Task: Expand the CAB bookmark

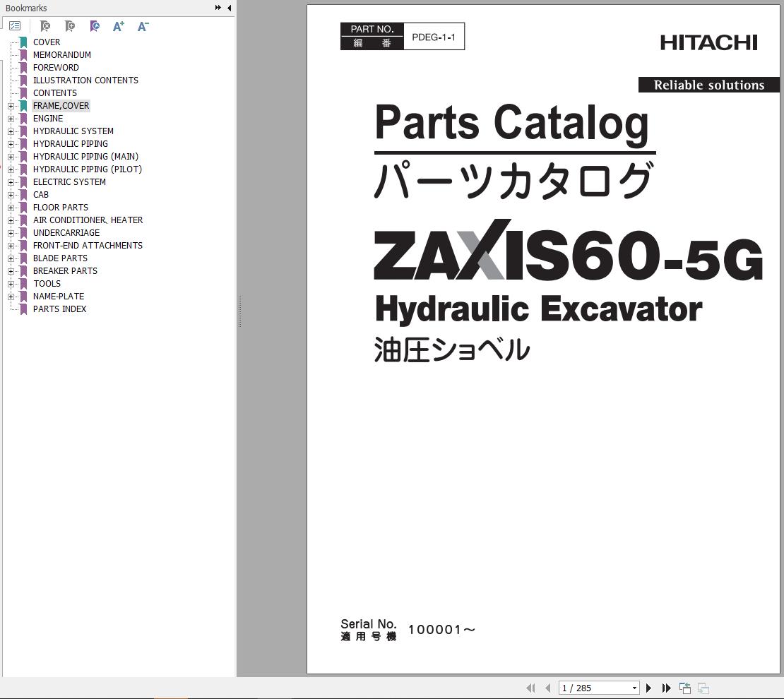Action: coord(11,195)
